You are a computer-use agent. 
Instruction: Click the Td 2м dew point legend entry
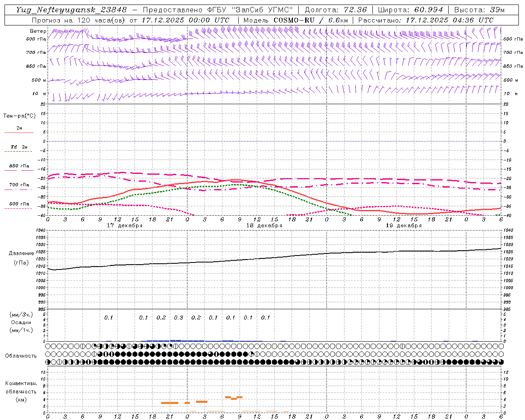pyautogui.click(x=19, y=147)
